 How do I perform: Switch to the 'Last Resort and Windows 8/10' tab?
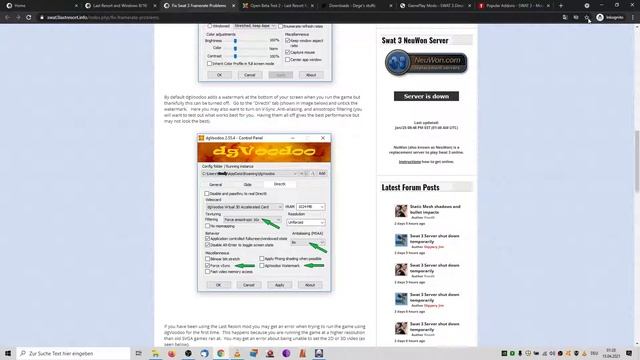(120, 6)
